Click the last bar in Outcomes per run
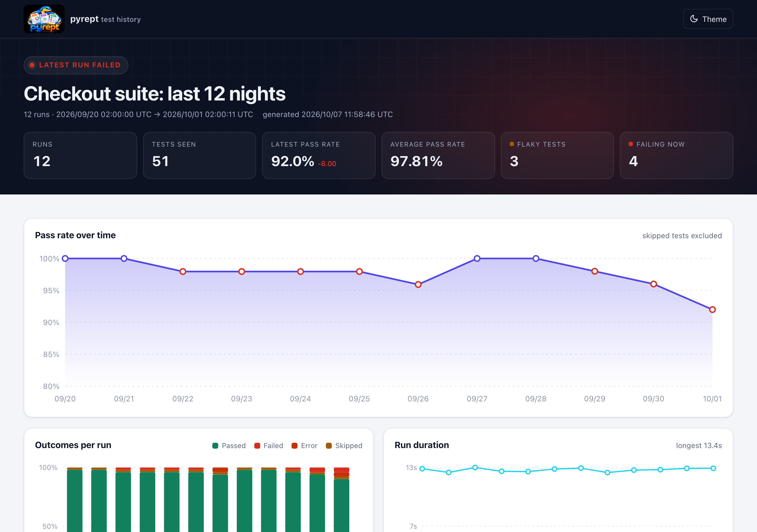The height and width of the screenshot is (532, 757). [x=342, y=500]
